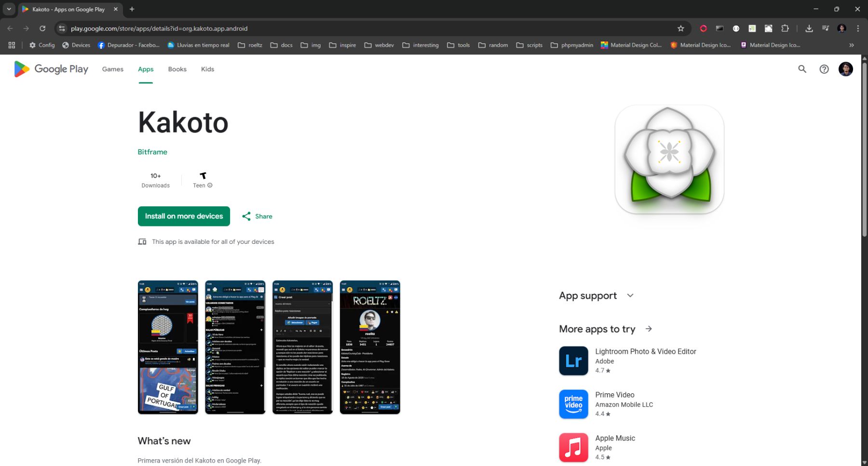868x466 pixels.
Task: Expand the phpmyadmin bookmark folder
Action: point(572,45)
